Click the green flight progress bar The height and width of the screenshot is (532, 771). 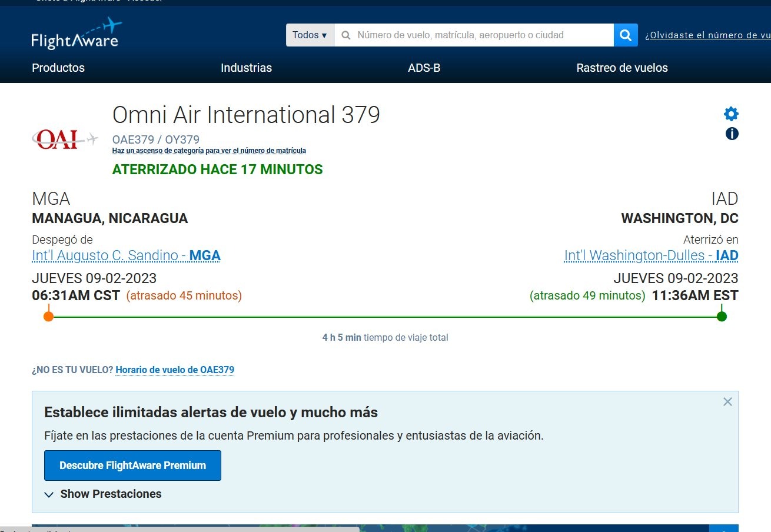385,317
